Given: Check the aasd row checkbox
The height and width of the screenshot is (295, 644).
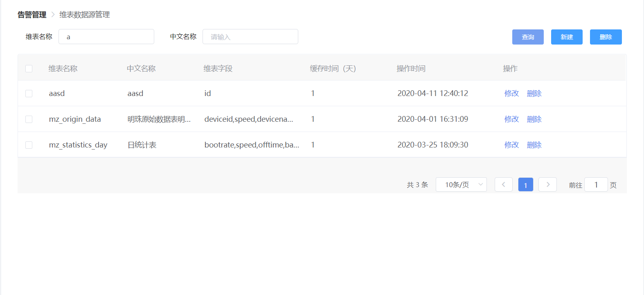Looking at the screenshot, I should (x=29, y=94).
